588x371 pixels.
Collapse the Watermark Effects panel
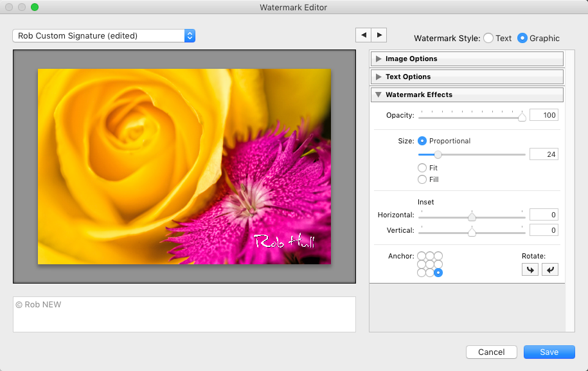tap(467, 95)
